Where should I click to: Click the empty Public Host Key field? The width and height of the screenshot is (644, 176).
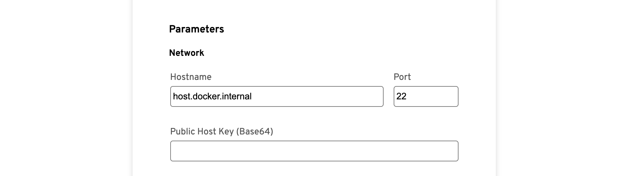[314, 151]
